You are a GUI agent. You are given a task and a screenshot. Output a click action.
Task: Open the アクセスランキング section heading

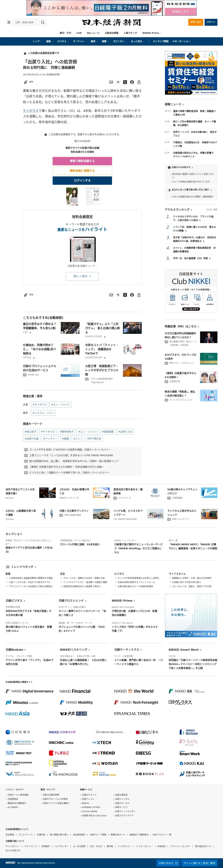pos(179,210)
